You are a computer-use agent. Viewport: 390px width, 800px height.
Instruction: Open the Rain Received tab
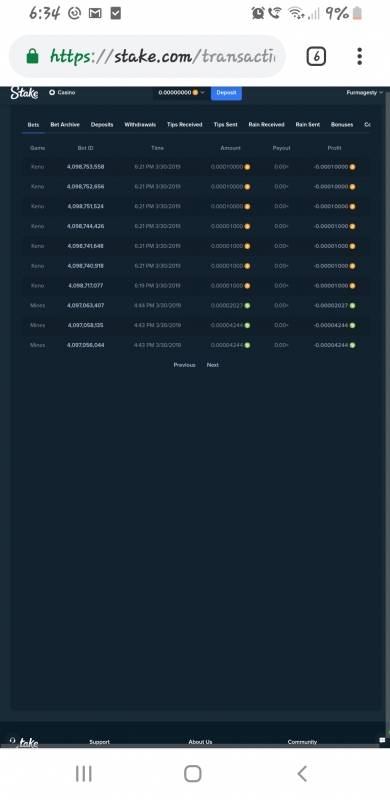pos(266,124)
